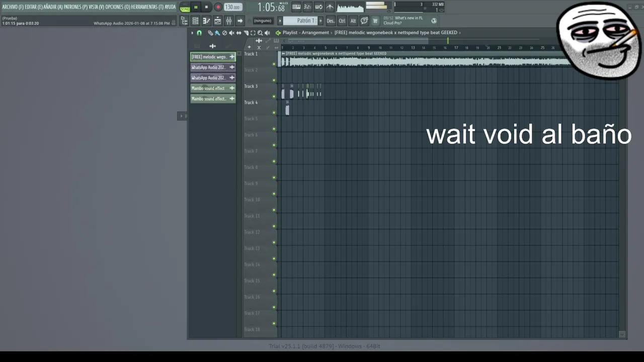Image resolution: width=644 pixels, height=362 pixels.
Task: Select the Zoom magnifier tool
Action: point(260,33)
